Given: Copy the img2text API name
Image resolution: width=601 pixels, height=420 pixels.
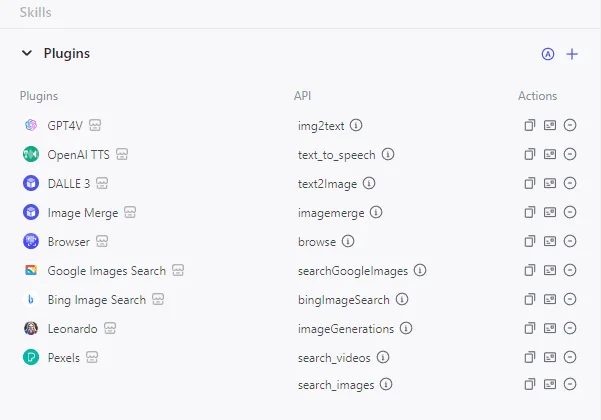Looking at the screenshot, I should click(530, 125).
